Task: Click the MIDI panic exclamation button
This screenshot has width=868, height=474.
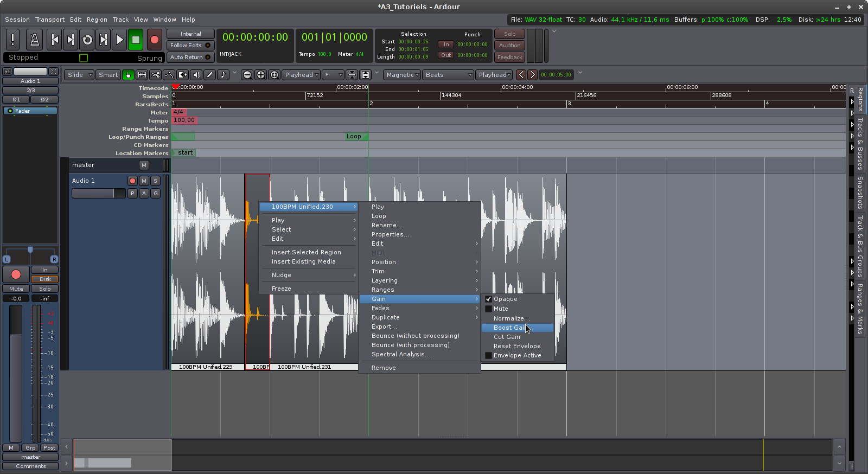Action: click(x=12, y=40)
